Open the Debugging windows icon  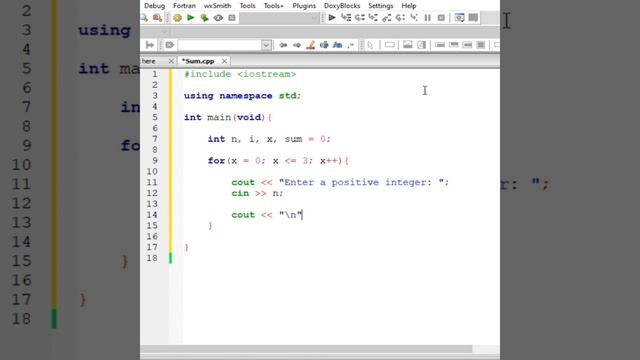point(459,18)
